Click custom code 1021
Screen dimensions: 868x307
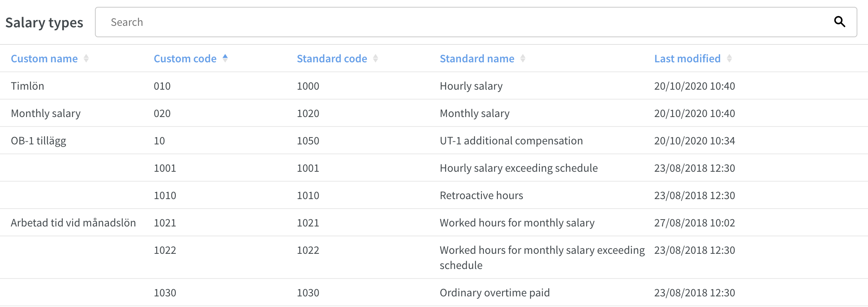pos(165,223)
